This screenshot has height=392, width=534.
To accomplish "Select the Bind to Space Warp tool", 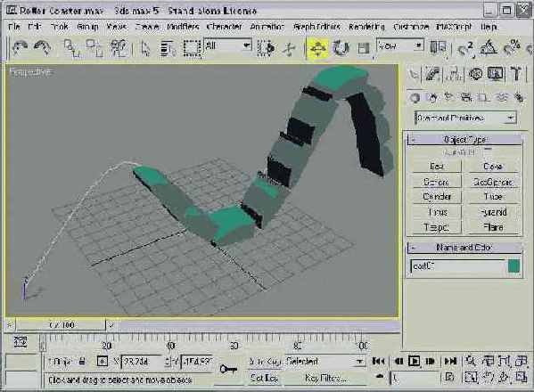I will click(119, 47).
